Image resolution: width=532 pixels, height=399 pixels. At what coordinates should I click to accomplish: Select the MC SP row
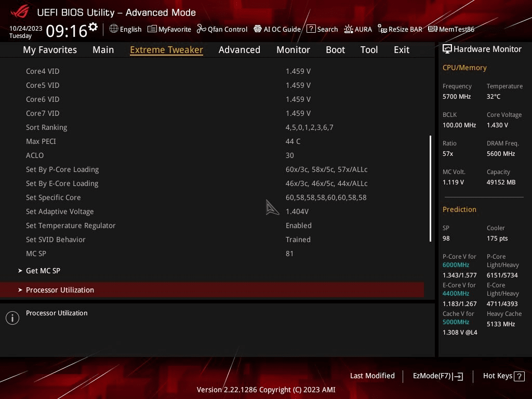[212, 254]
